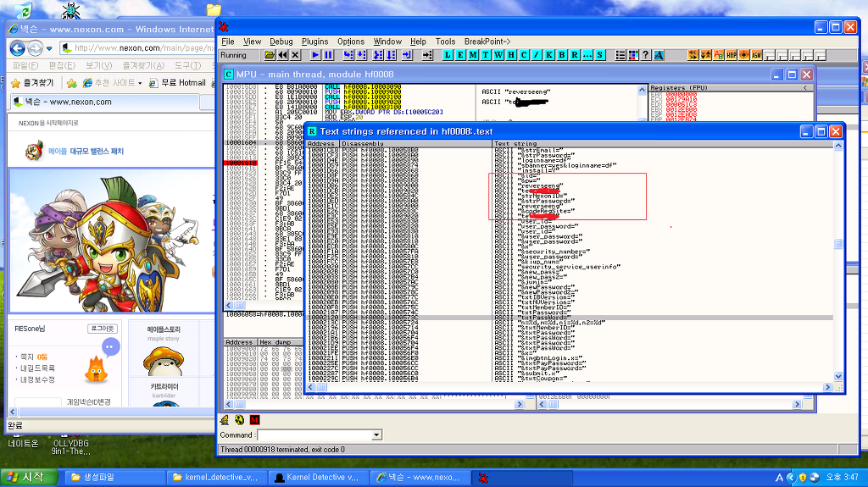Open the 무료 Hotmail favorites link
This screenshot has width=868, height=487.
pyautogui.click(x=178, y=83)
